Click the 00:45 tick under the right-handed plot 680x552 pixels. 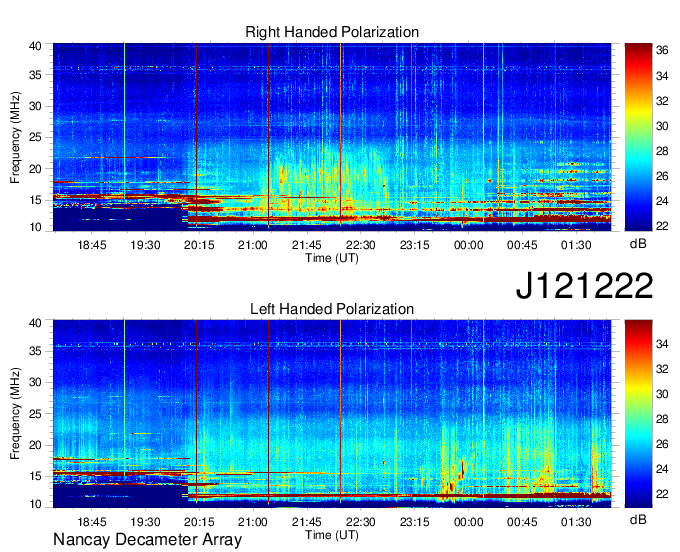coord(522,245)
